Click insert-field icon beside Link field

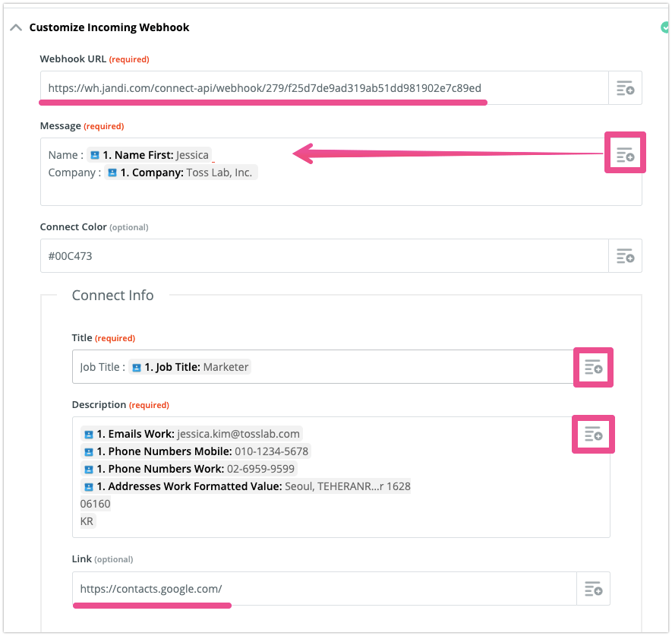click(593, 589)
